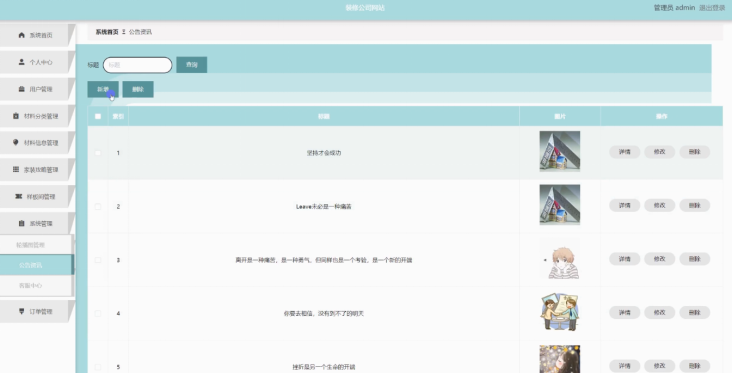Tick the checkbox for row 5
Image resolution: width=733 pixels, height=374 pixels.
(x=98, y=367)
